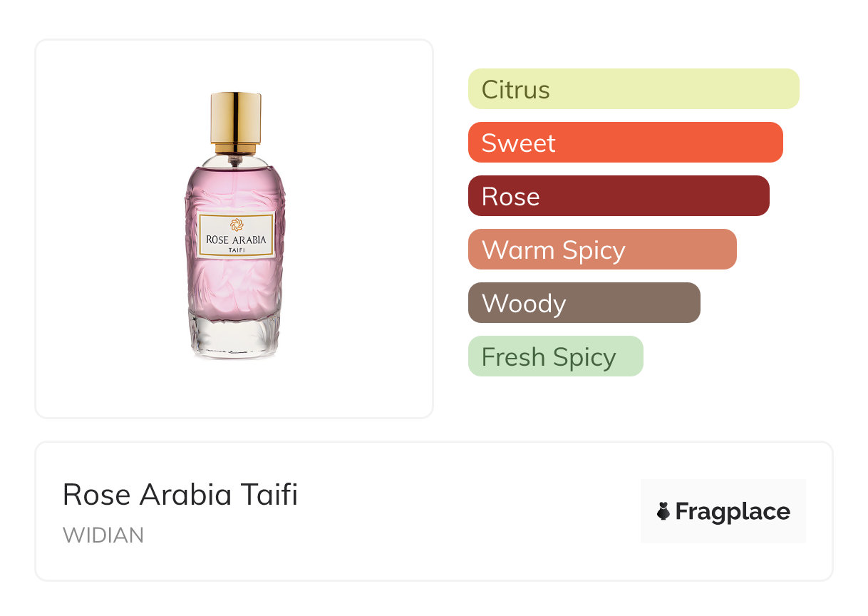Click the TAIFI text on bottle label
The image size is (868, 616).
pos(236,250)
